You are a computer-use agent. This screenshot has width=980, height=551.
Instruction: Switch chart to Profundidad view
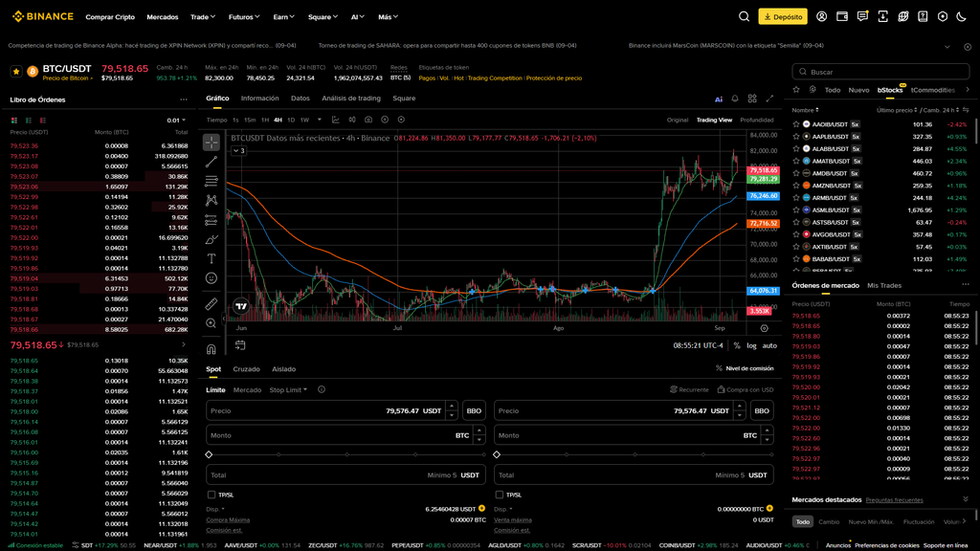(756, 120)
